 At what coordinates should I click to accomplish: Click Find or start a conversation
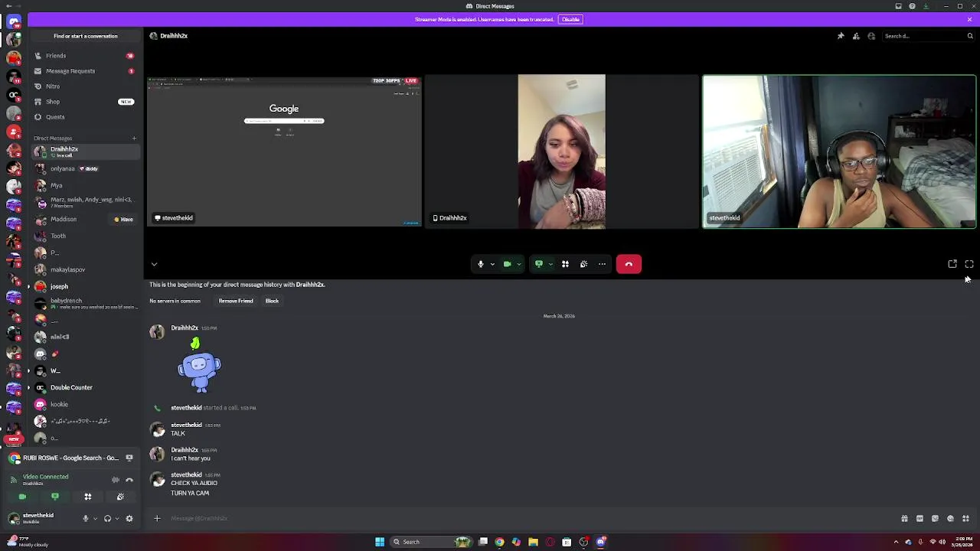[x=86, y=36]
